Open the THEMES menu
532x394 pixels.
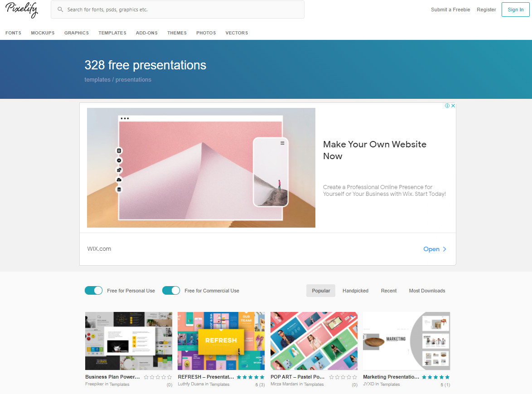coord(177,33)
